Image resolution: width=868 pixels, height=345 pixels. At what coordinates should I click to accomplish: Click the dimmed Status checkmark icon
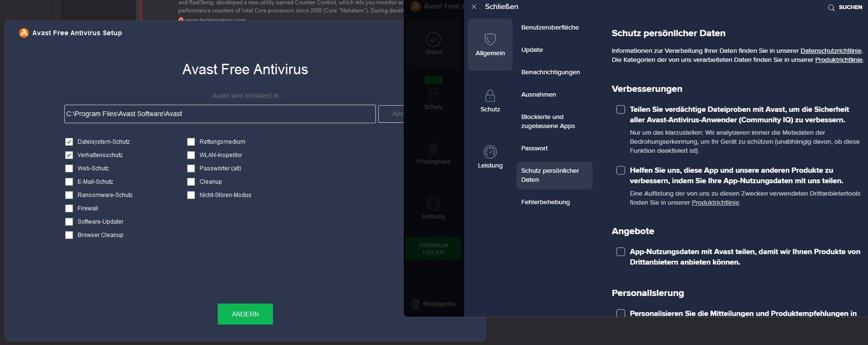(x=434, y=39)
